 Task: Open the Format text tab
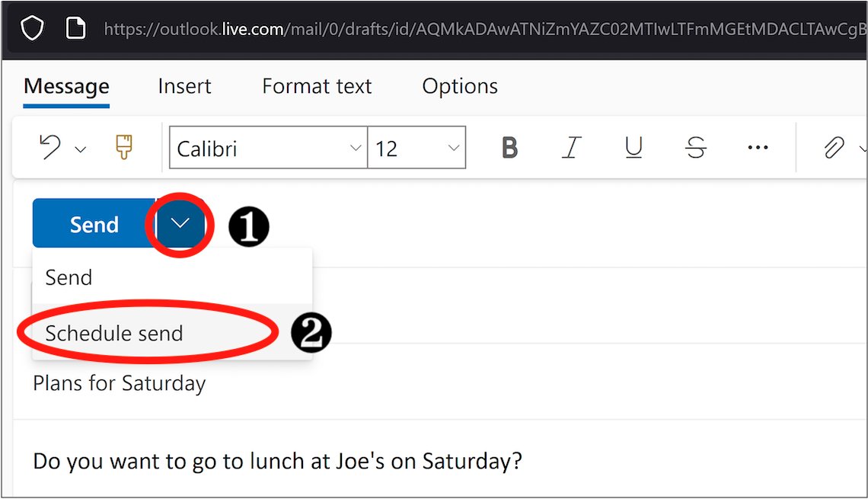pyautogui.click(x=317, y=86)
